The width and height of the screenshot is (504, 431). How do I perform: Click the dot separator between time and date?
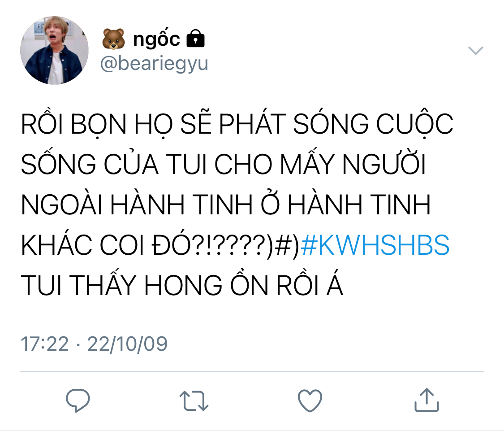pos(78,344)
